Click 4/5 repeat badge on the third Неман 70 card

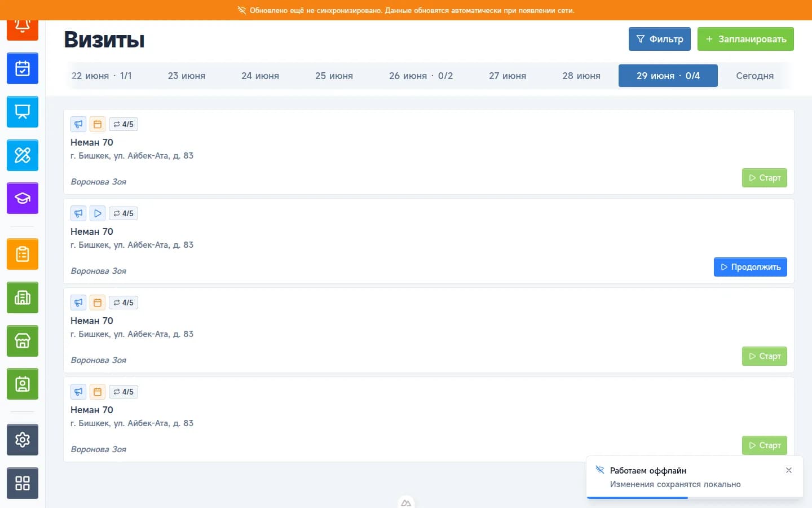123,303
